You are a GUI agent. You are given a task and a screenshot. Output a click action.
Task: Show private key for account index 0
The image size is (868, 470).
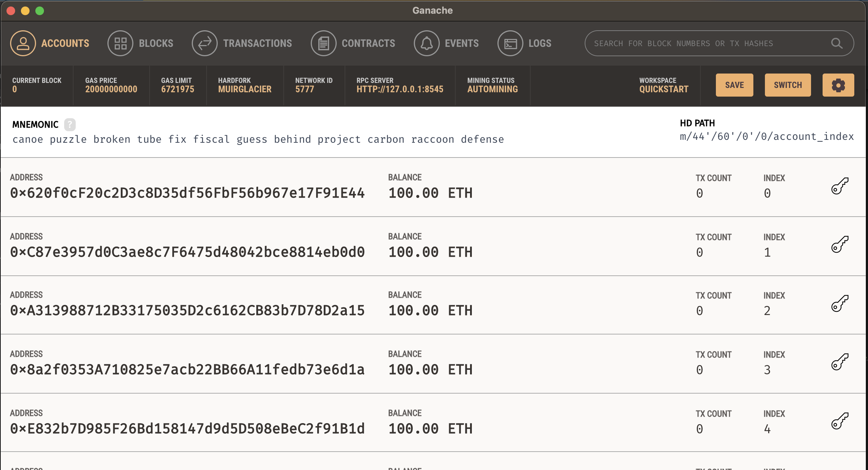840,186
